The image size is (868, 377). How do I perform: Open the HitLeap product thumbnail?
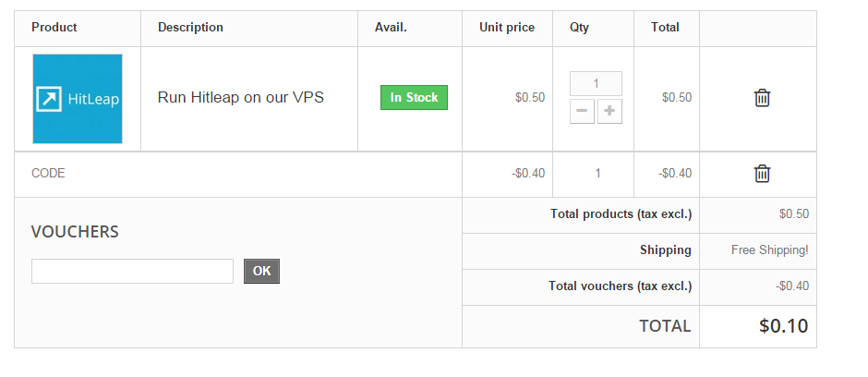point(78,99)
